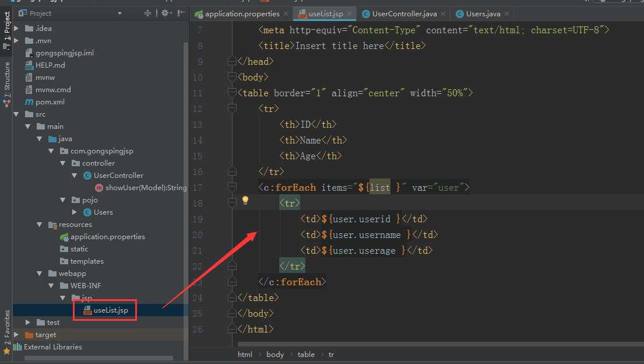Fold the table tag on line 11
644x364 pixels.
[x=232, y=93]
